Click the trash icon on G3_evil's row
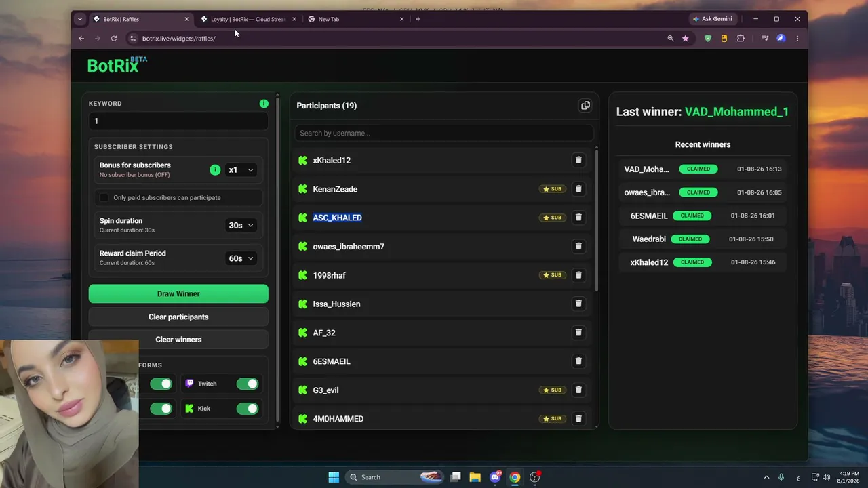 pos(578,390)
